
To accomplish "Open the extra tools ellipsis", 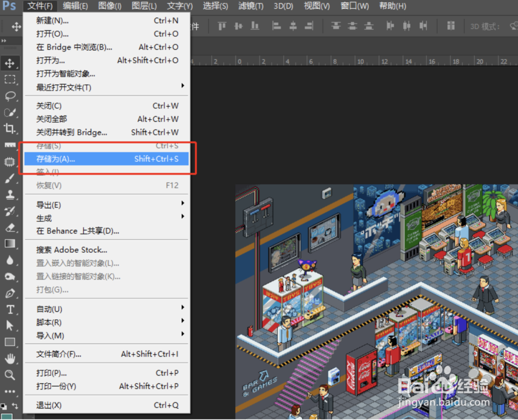I will click(x=10, y=392).
